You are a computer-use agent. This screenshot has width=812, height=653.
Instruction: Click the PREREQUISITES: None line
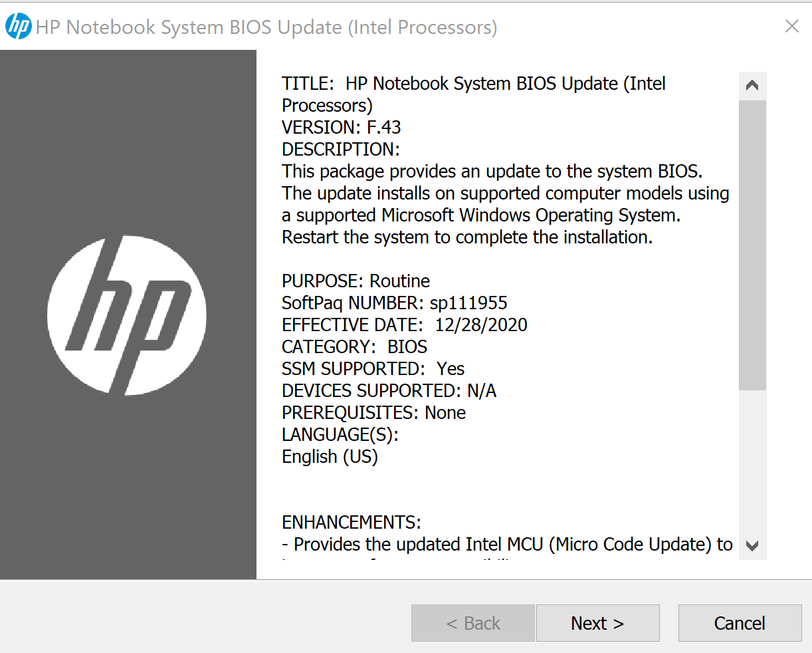coord(373,412)
